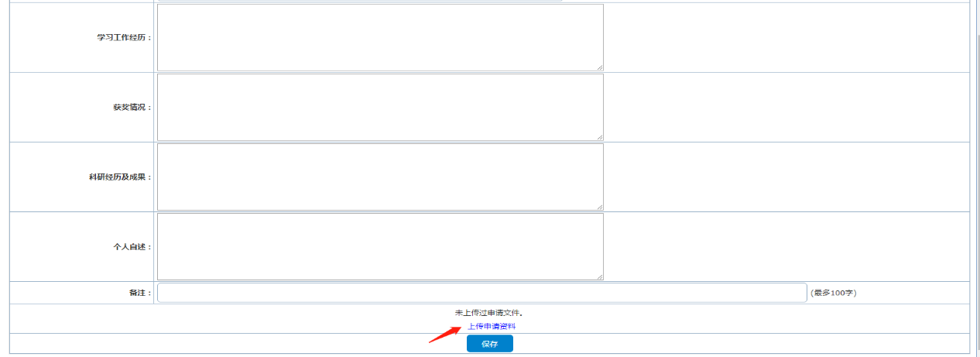
Task: Click the 学习工作经历 field label
Action: (x=121, y=37)
